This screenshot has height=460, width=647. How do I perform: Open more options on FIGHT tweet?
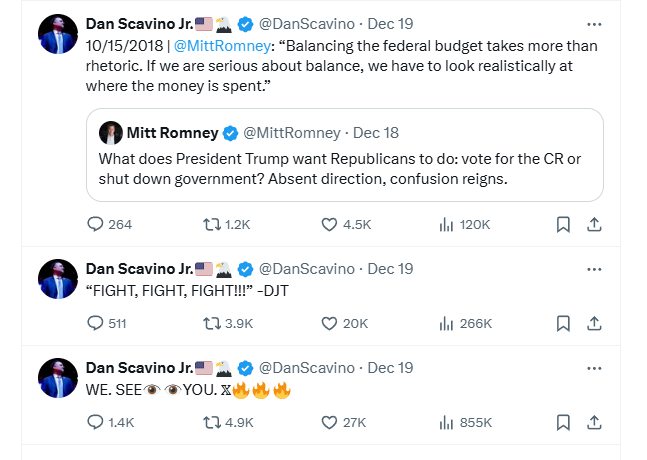(x=594, y=269)
